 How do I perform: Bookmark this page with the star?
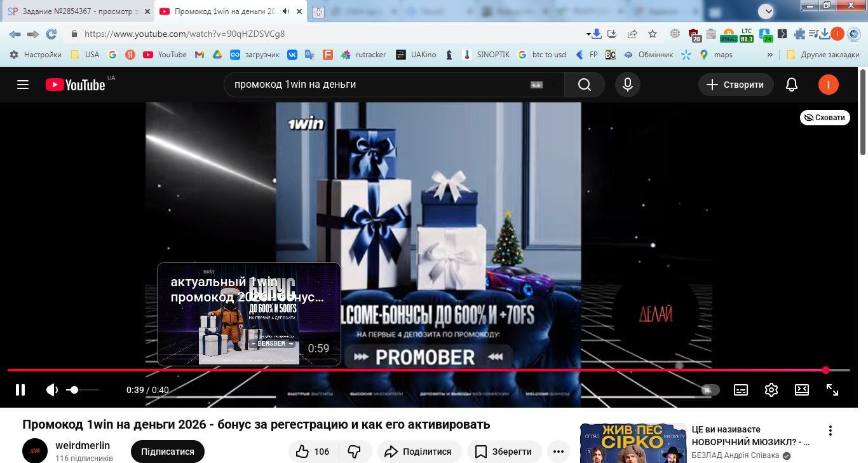[653, 34]
